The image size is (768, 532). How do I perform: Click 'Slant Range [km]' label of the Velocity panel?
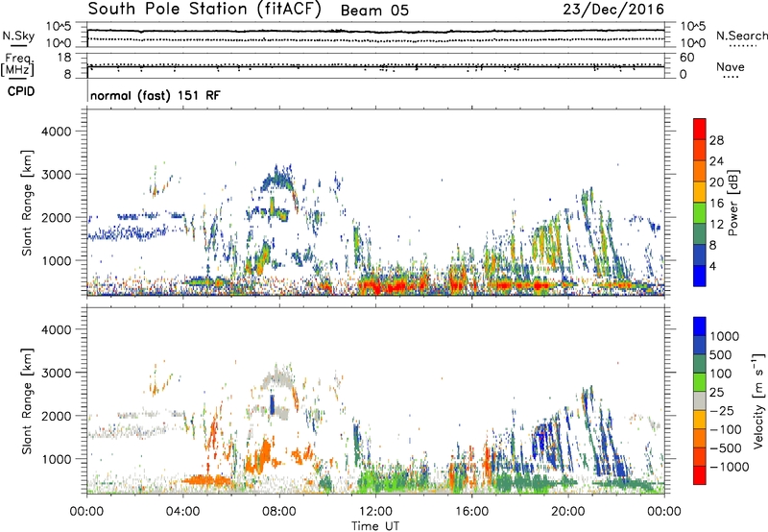point(27,400)
